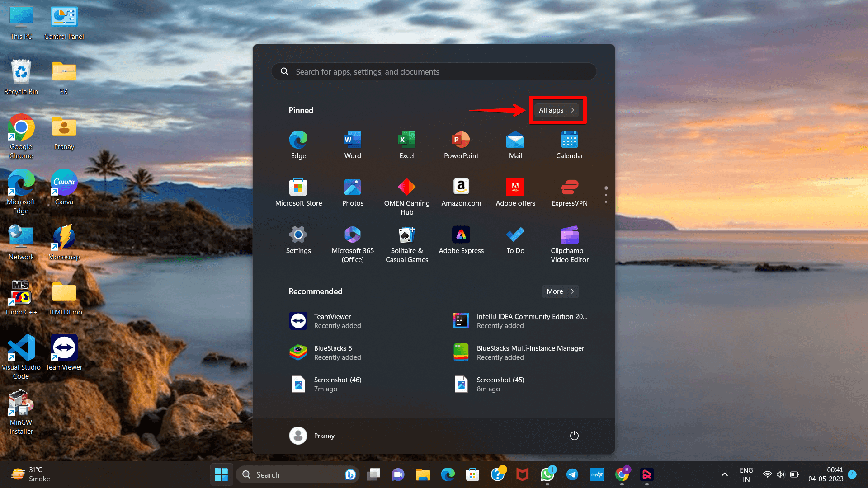
Task: Launch ExpressVPN from Start menu
Action: tap(570, 192)
